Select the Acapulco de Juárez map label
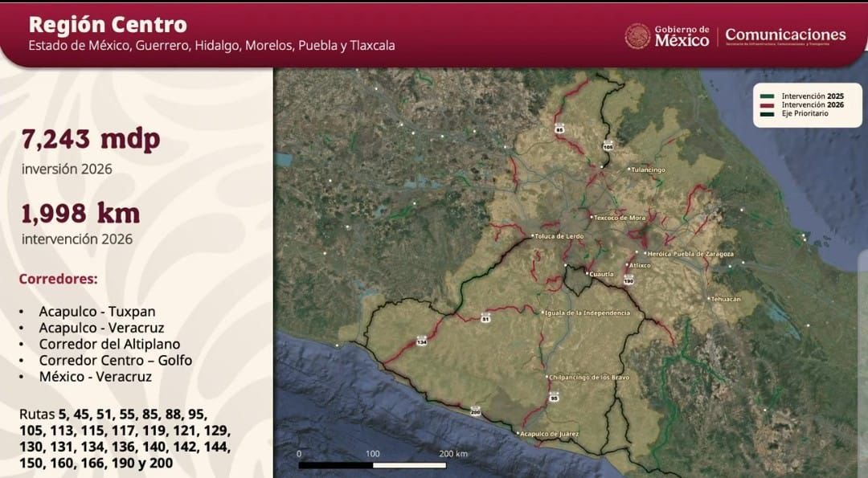This screenshot has height=478, width=868. tap(550, 434)
